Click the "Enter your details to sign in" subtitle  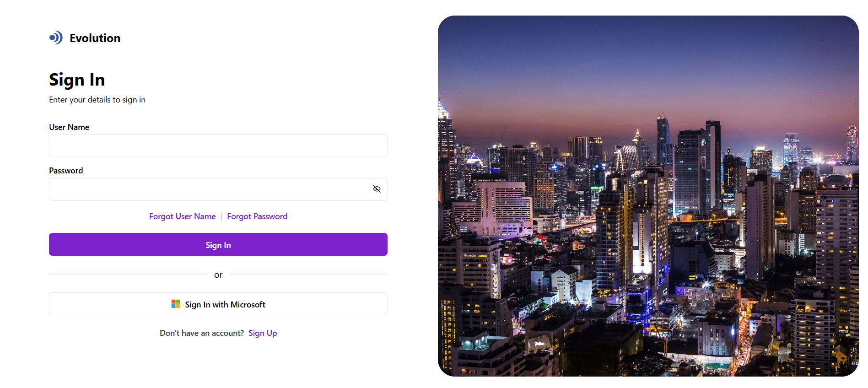point(97,100)
